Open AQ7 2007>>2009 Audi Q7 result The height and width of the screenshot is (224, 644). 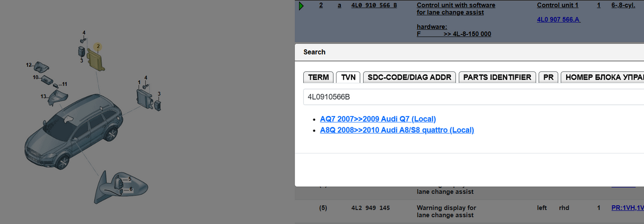pos(378,119)
